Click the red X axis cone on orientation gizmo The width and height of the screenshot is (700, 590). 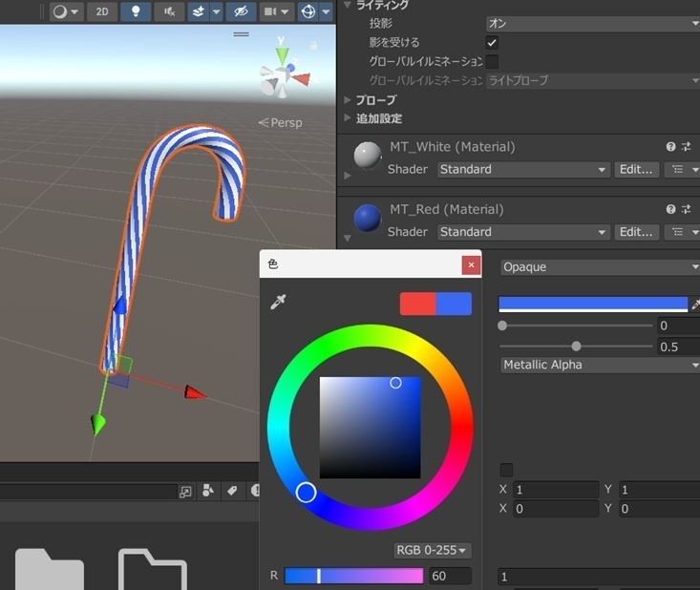[302, 79]
